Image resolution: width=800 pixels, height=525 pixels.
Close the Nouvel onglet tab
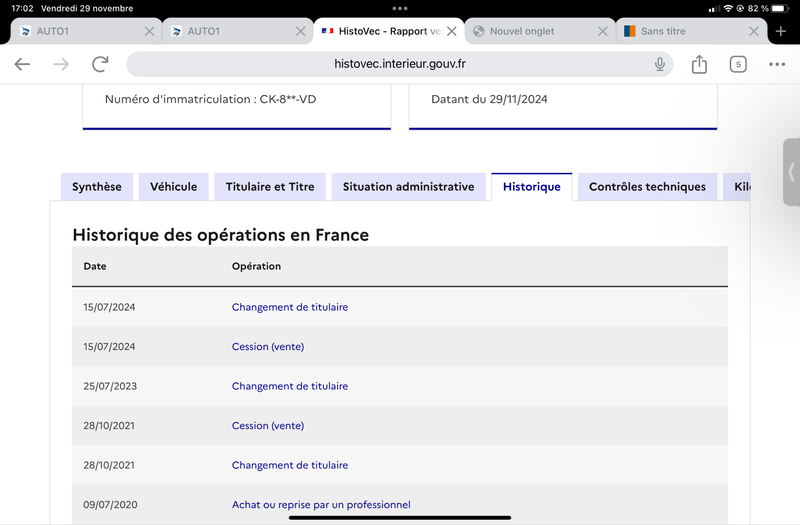coord(603,31)
